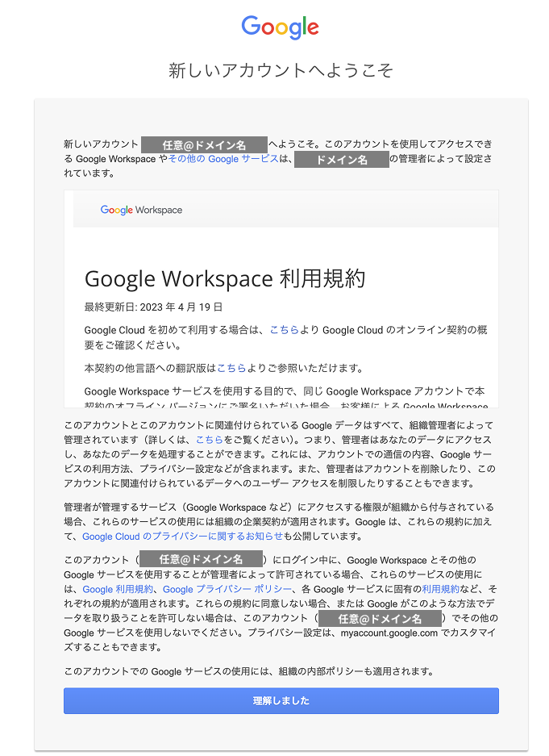Click the Google Workspace logo in terms frame
549x756 pixels.
tap(141, 210)
